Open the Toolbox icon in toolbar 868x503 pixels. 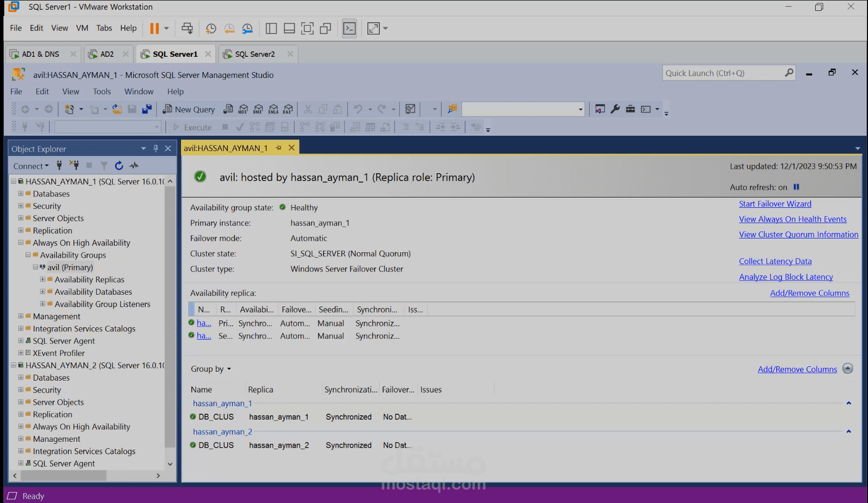coord(630,109)
